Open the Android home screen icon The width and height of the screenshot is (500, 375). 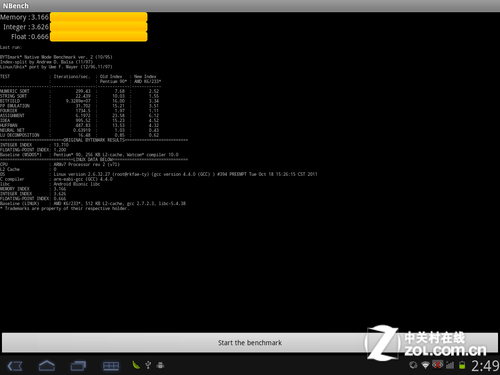[x=47, y=366]
